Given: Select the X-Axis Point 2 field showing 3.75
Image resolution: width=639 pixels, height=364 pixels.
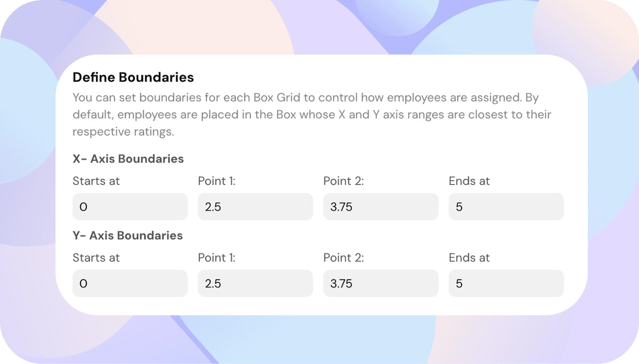Looking at the screenshot, I should [x=381, y=207].
